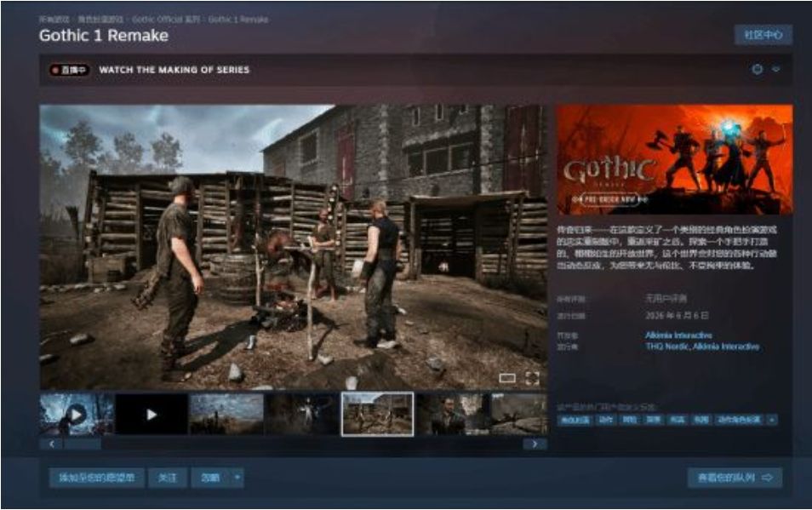Image resolution: width=812 pixels, height=510 pixels.
Task: Open the 社区中心 community hub button
Action: (763, 35)
